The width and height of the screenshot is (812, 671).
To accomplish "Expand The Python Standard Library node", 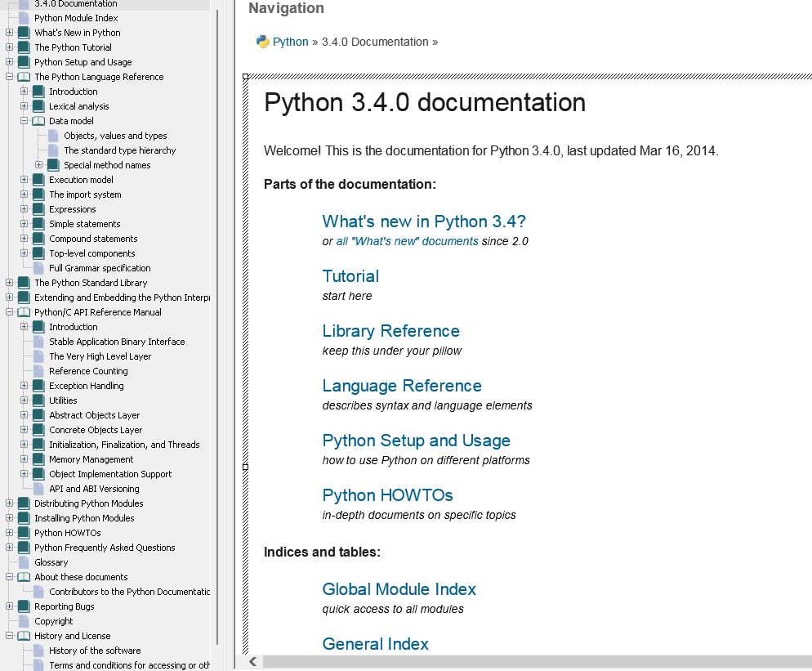I will pyautogui.click(x=9, y=283).
